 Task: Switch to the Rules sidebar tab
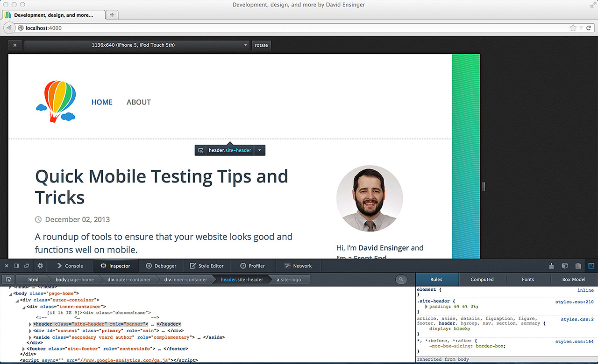pyautogui.click(x=436, y=280)
